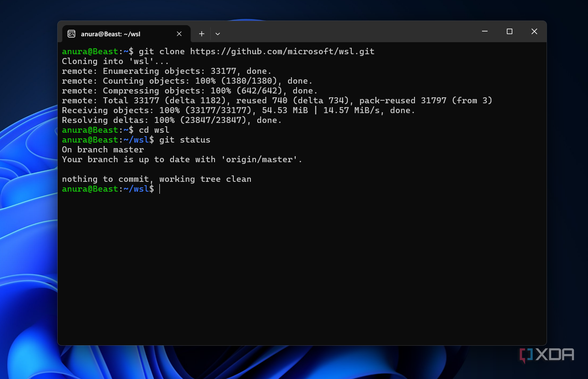Close the anura@Beast: ~/wsl tab
This screenshot has height=379, width=588.
179,34
